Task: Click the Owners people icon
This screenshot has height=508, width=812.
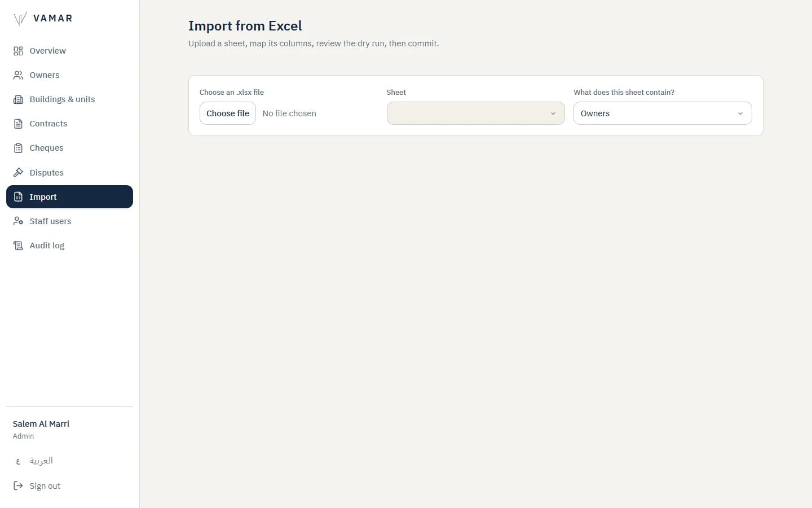Action: pos(18,75)
